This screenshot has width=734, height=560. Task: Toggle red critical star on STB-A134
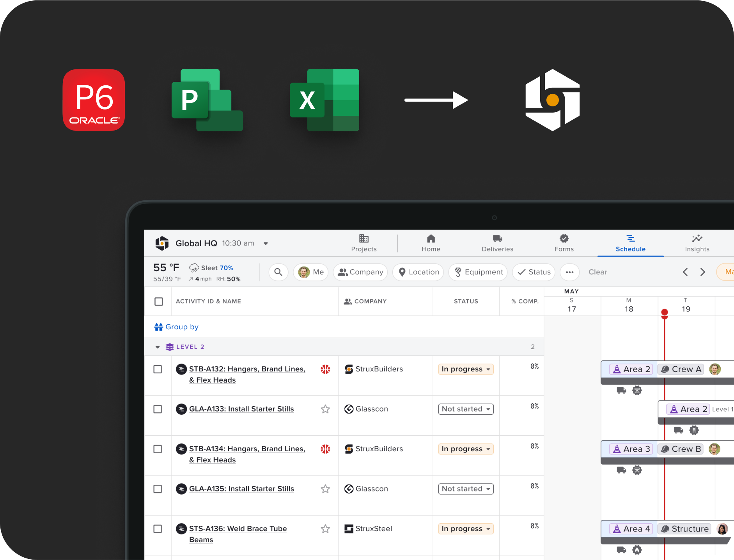325,449
